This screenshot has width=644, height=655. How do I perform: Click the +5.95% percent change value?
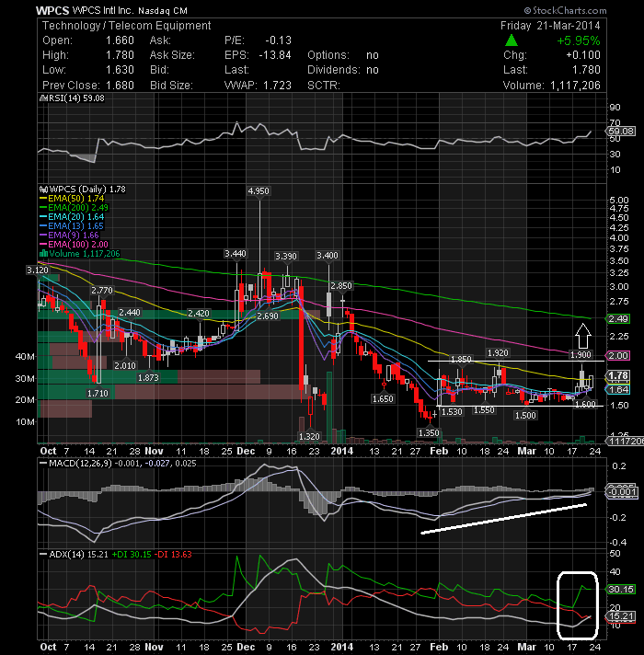point(579,40)
